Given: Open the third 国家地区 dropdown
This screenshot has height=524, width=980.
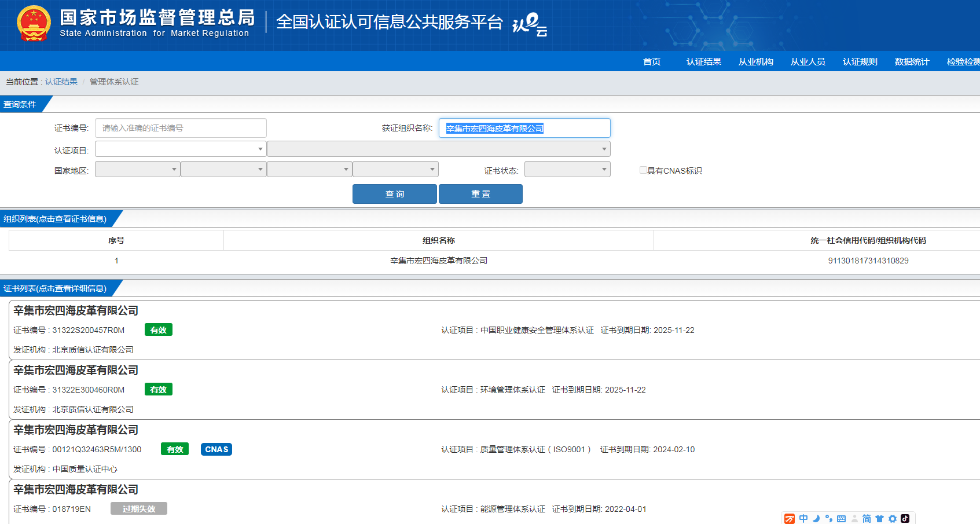Looking at the screenshot, I should tap(309, 169).
